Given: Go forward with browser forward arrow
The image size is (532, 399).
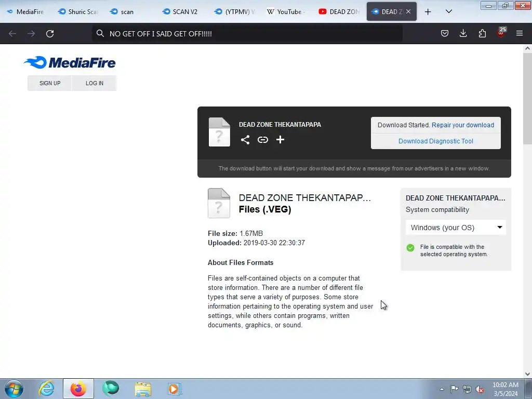Looking at the screenshot, I should click(x=31, y=34).
